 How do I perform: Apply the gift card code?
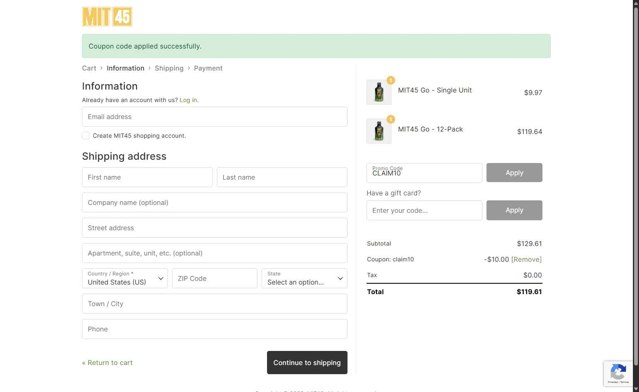[514, 210]
